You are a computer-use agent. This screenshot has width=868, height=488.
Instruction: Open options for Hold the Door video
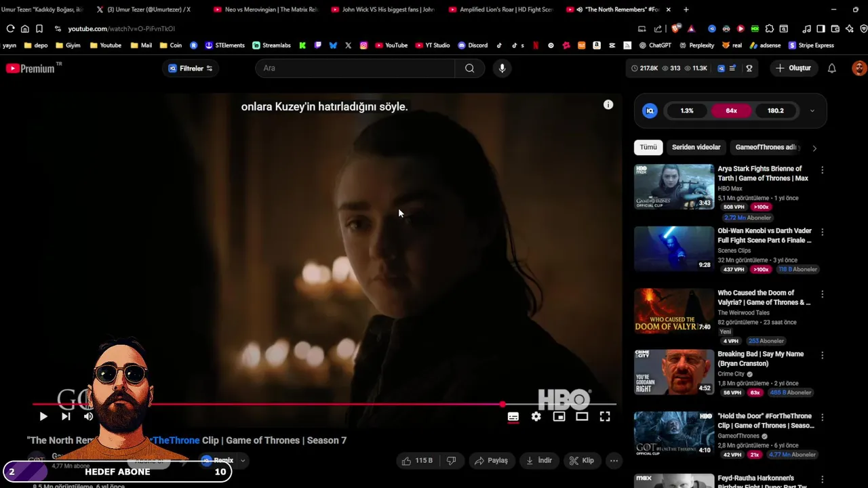[822, 418]
